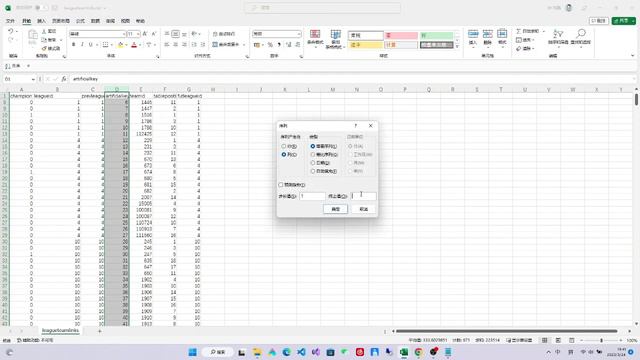The width and height of the screenshot is (640, 360).
Task: Click the percent style icon
Action: (270, 44)
